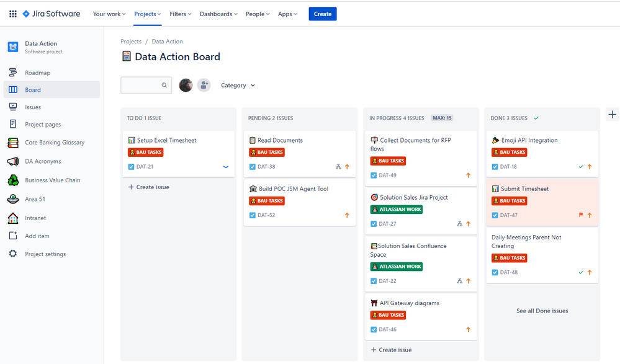
Task: Open the Projects navigation dropdown
Action: [x=146, y=13]
